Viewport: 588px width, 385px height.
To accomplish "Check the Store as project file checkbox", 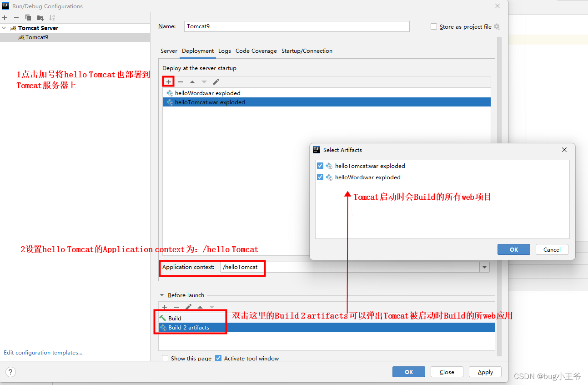I will pyautogui.click(x=434, y=26).
